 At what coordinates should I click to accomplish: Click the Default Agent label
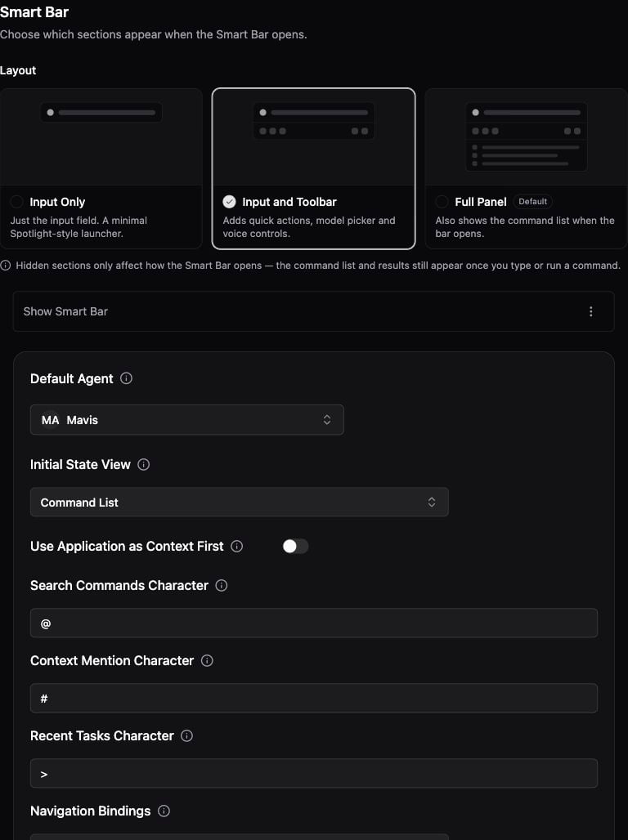72,379
